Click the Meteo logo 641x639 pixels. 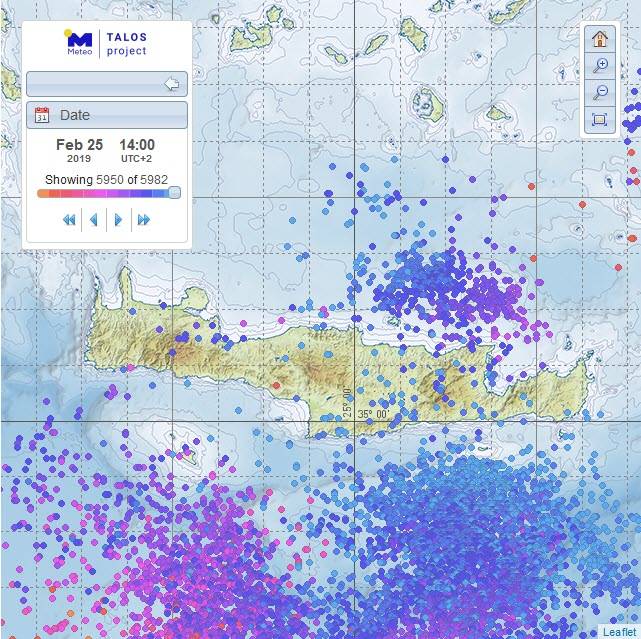click(x=78, y=44)
